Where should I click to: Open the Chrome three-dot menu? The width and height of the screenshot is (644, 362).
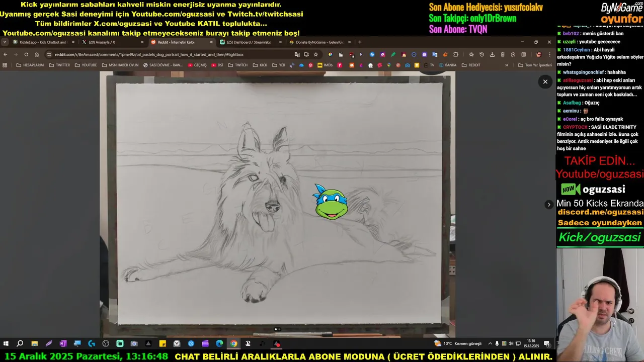(x=550, y=54)
